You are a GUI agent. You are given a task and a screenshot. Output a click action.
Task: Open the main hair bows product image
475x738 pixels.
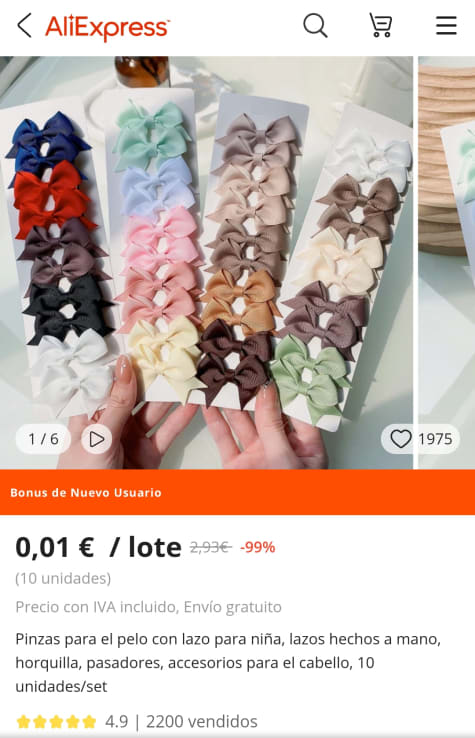206,263
